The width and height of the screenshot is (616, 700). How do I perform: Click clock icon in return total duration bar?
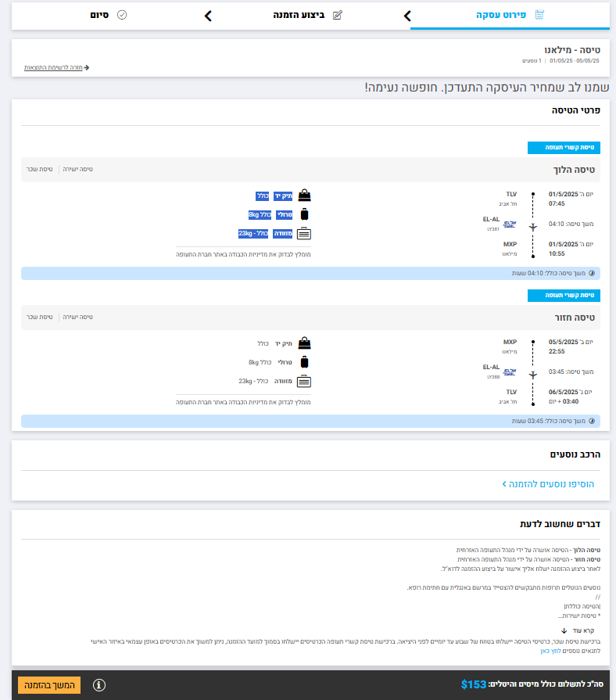pyautogui.click(x=592, y=421)
